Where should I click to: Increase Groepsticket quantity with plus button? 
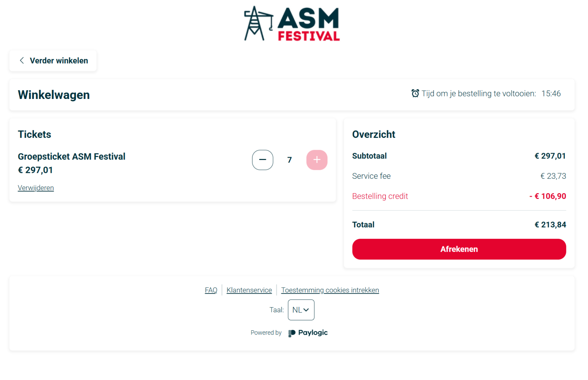coord(317,160)
